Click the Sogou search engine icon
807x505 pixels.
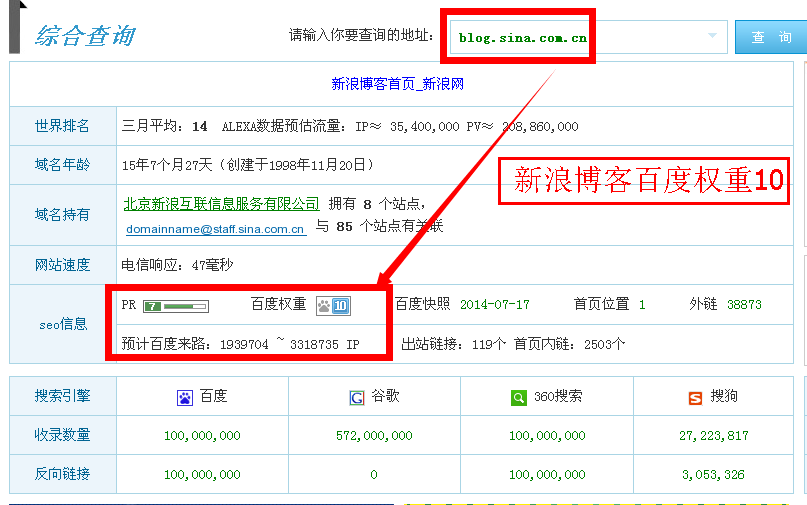click(x=695, y=398)
